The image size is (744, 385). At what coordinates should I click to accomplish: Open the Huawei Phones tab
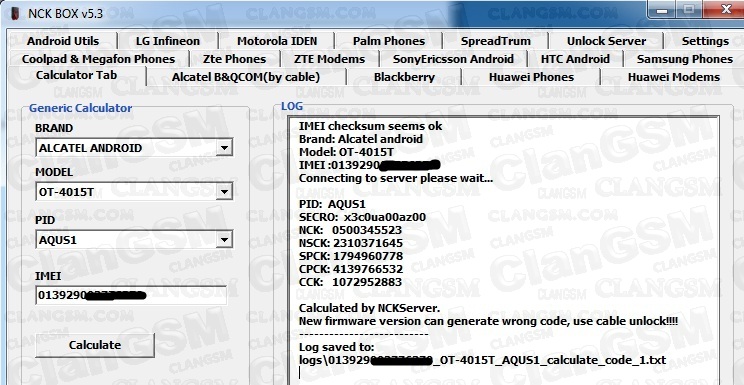coord(531,77)
